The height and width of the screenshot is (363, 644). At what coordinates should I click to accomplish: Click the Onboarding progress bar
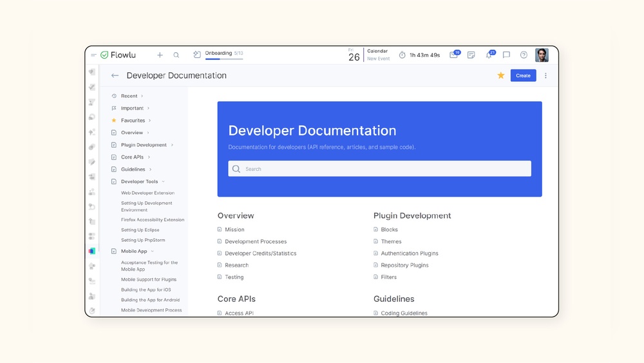coord(224,59)
